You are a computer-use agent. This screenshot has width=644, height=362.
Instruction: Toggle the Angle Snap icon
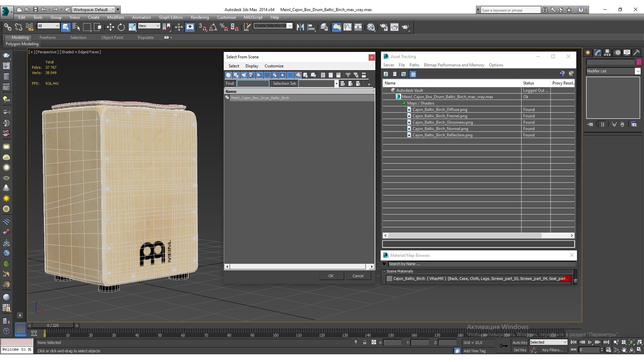(213, 27)
